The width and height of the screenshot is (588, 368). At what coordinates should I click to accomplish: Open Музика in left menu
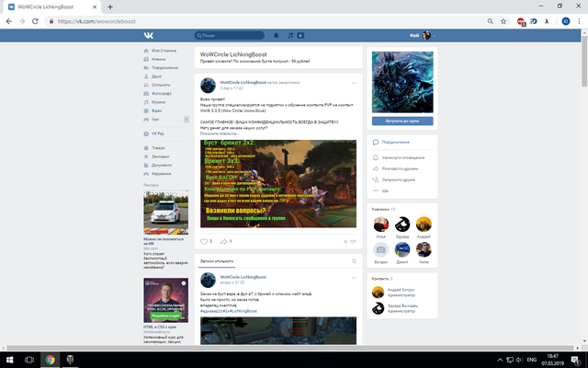158,102
